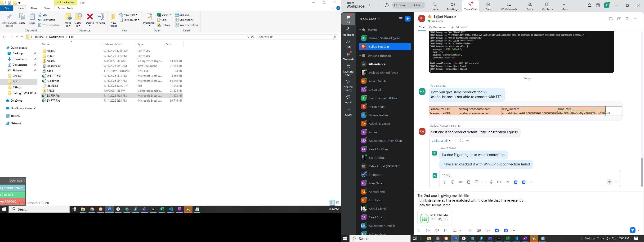The image size is (644, 242).
Task: Click Rename in Explorer Organize group
Action: click(100, 19)
